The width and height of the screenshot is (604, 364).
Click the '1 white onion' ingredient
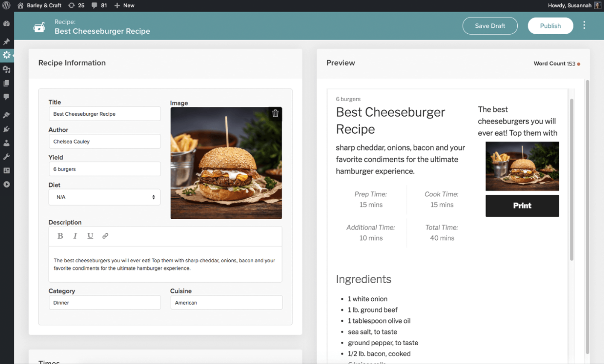coord(367,299)
